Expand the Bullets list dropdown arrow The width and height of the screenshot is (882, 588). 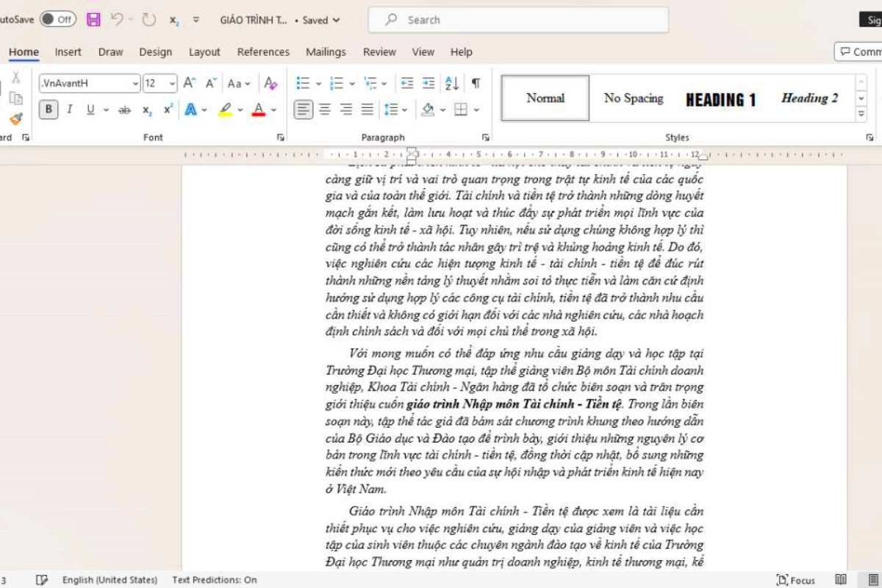pyautogui.click(x=318, y=83)
